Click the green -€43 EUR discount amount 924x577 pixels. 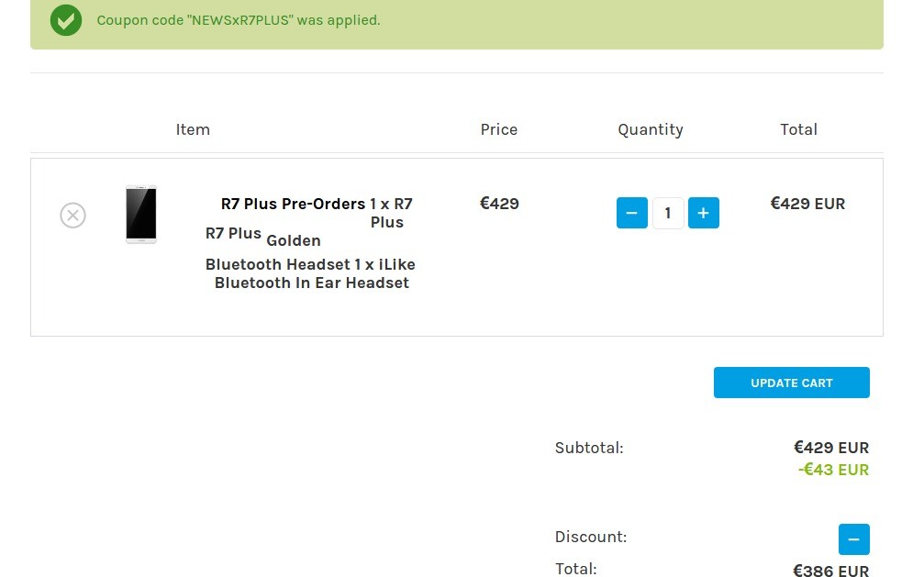833,470
